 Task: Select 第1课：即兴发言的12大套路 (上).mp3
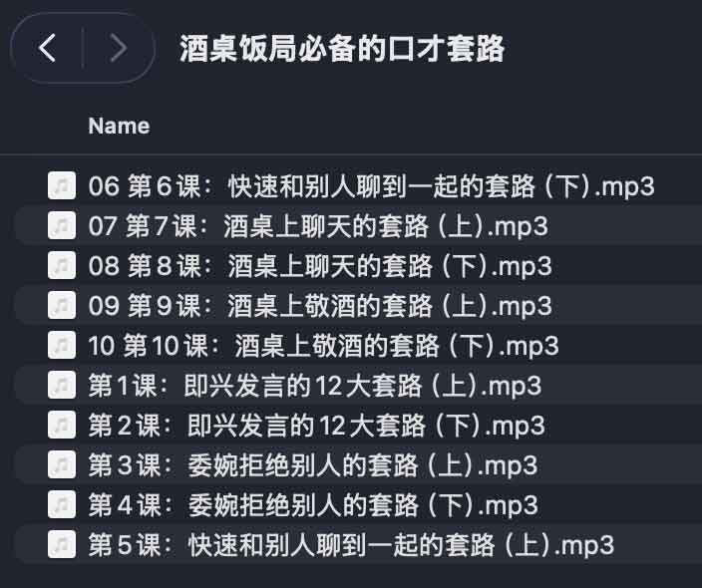315,385
